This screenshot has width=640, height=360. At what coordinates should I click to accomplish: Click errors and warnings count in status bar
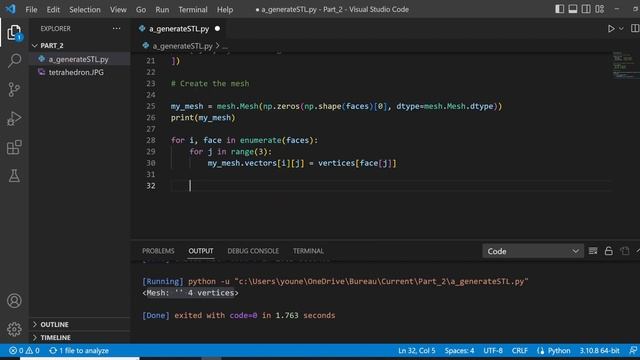[24, 351]
